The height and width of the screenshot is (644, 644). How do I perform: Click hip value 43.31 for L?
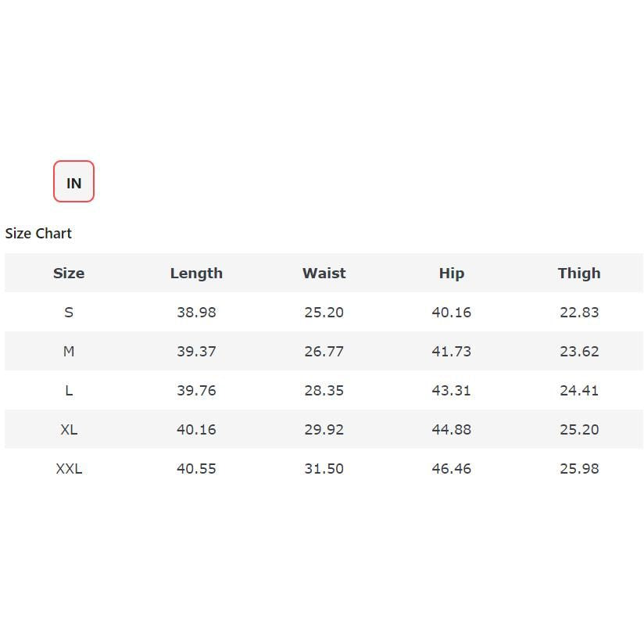pos(451,391)
